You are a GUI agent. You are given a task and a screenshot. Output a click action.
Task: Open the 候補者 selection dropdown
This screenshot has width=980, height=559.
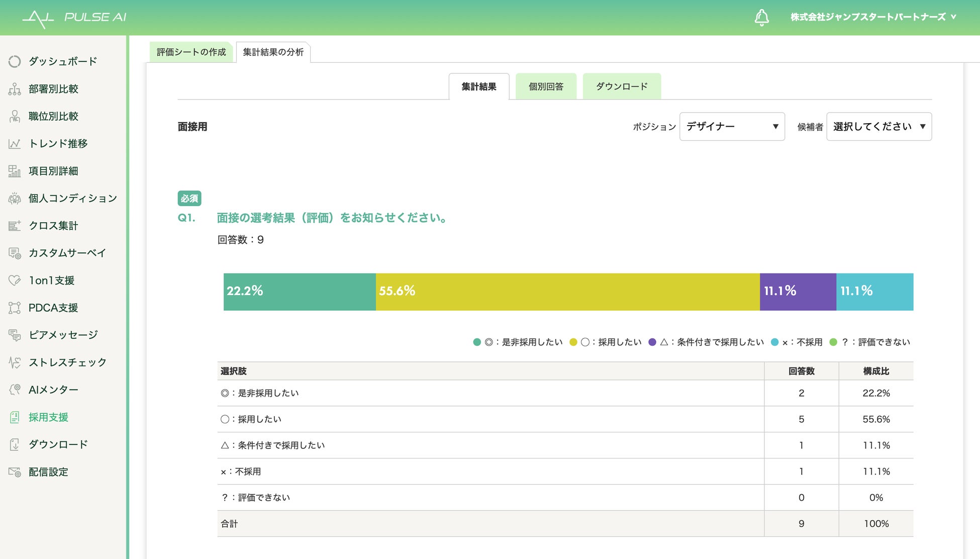pos(878,127)
